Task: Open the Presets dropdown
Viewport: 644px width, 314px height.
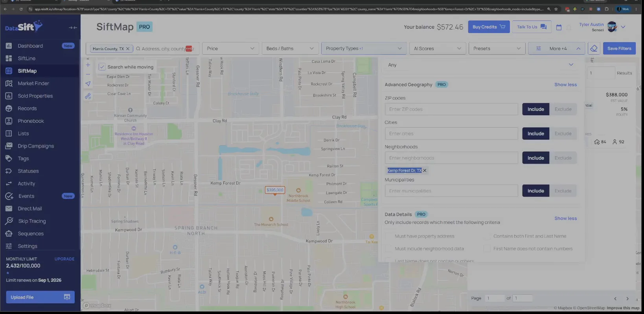Action: pyautogui.click(x=497, y=48)
